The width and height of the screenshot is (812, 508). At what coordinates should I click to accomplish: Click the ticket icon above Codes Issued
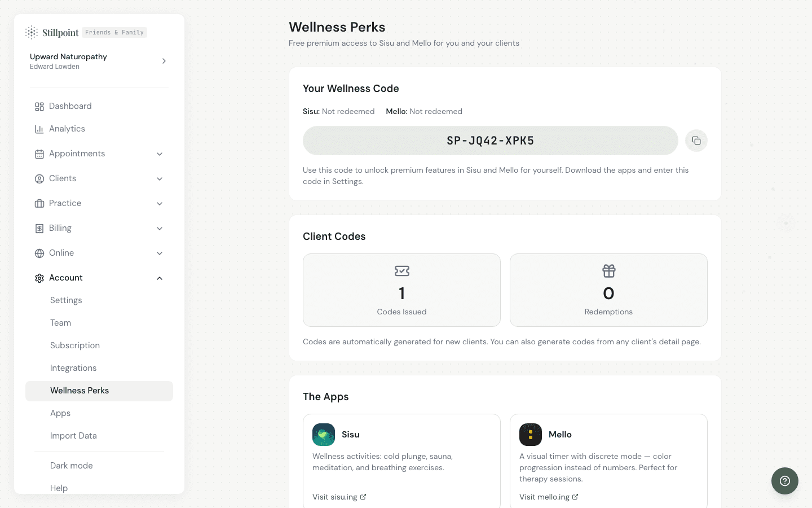pos(401,271)
